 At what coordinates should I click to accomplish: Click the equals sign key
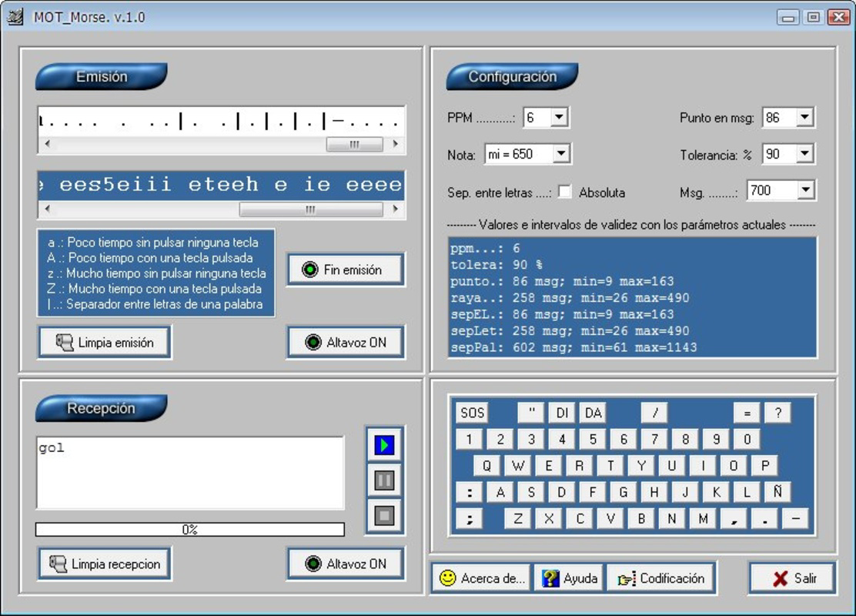(747, 413)
